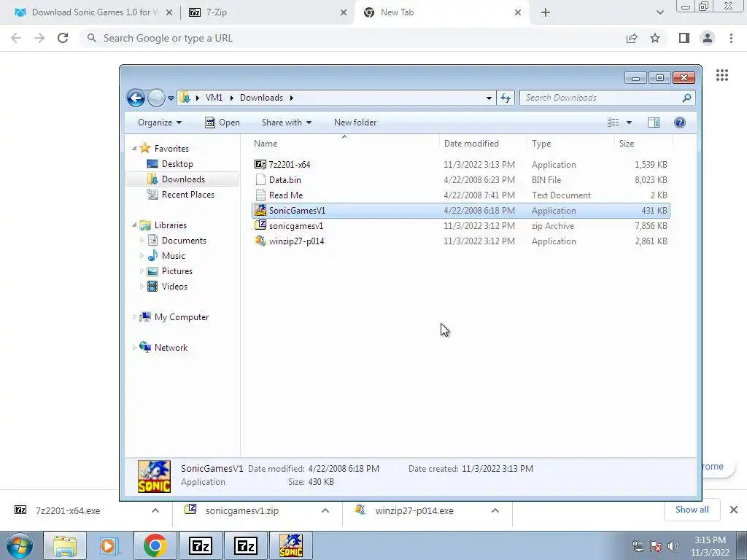Expand the Share with menu
This screenshot has height=560, width=747.
tap(286, 122)
